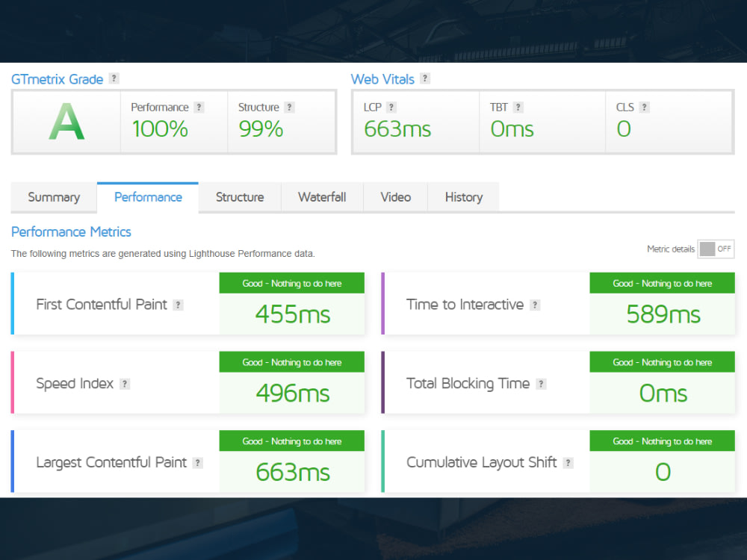Switch to the Waterfall tab

pos(322,197)
